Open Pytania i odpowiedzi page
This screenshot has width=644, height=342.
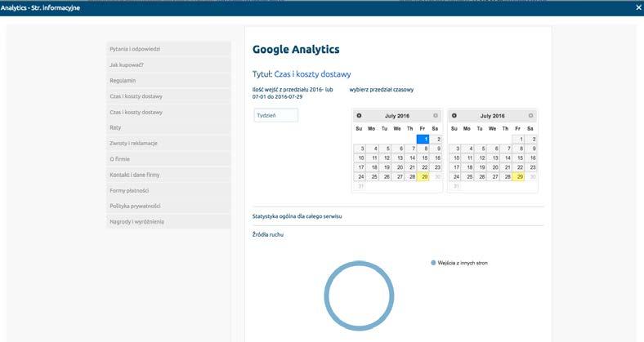[168, 49]
